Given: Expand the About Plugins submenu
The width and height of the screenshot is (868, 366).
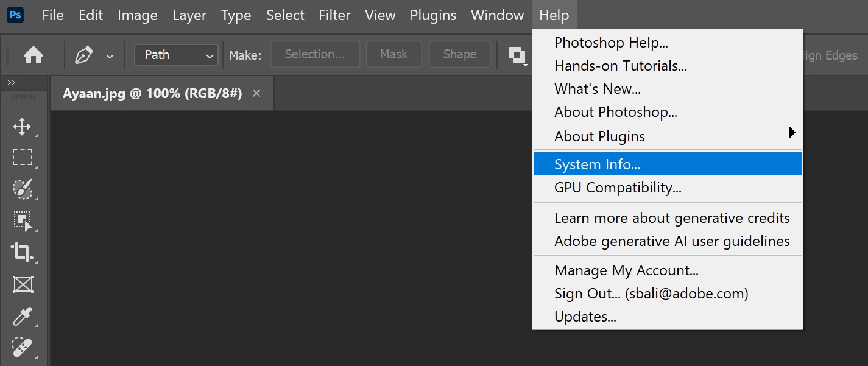Looking at the screenshot, I should click(668, 136).
